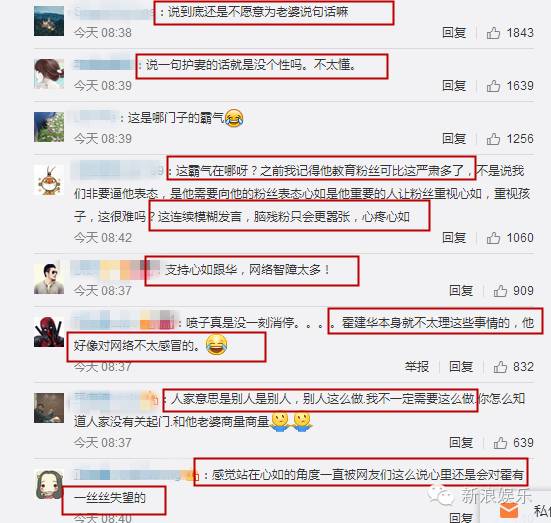Report the comment via 举报 link

point(417,367)
